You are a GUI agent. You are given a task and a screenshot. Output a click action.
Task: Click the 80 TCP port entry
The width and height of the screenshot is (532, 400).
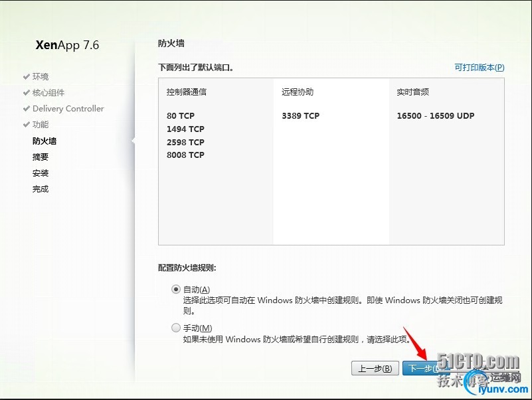[x=181, y=116]
